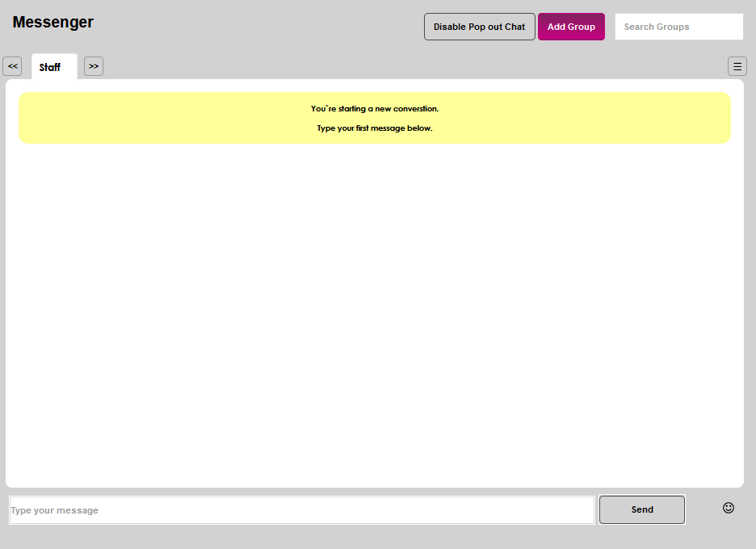The image size is (756, 549).
Task: Go to next tabs with >> button
Action: pos(94,66)
